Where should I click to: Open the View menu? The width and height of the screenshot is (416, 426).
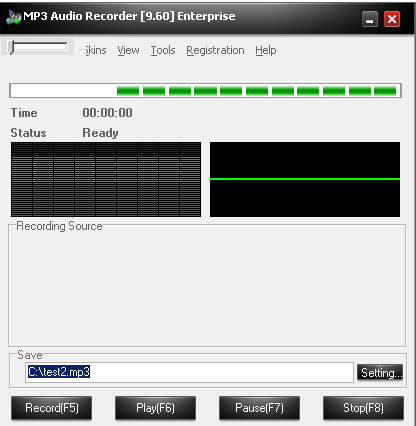click(128, 50)
